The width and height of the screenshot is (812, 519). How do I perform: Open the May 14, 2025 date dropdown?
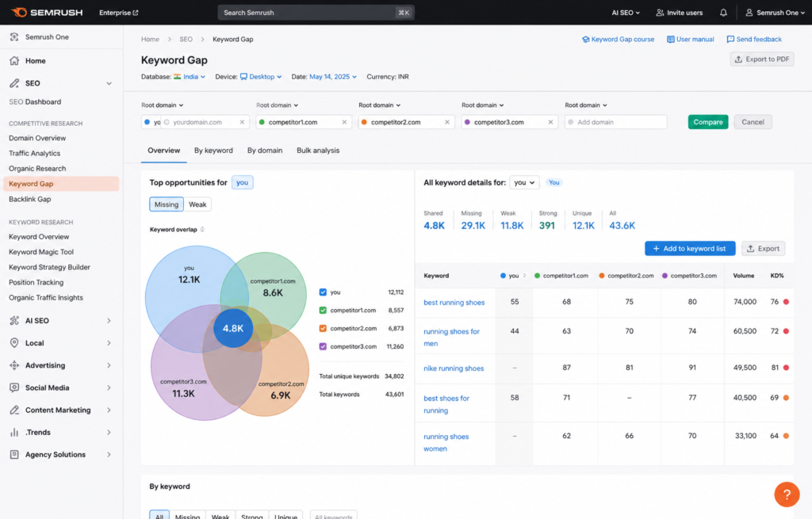tap(333, 77)
